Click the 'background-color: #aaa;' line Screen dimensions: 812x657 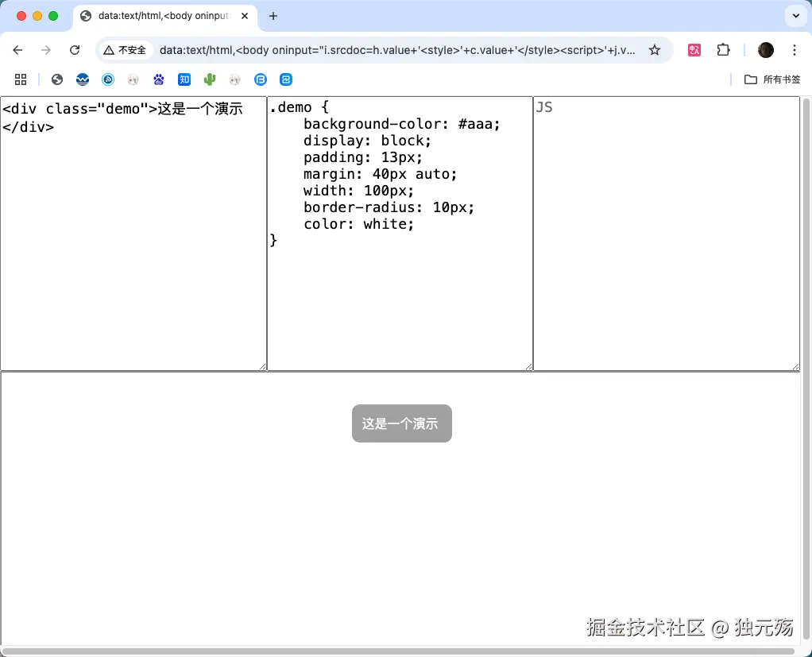pyautogui.click(x=402, y=124)
